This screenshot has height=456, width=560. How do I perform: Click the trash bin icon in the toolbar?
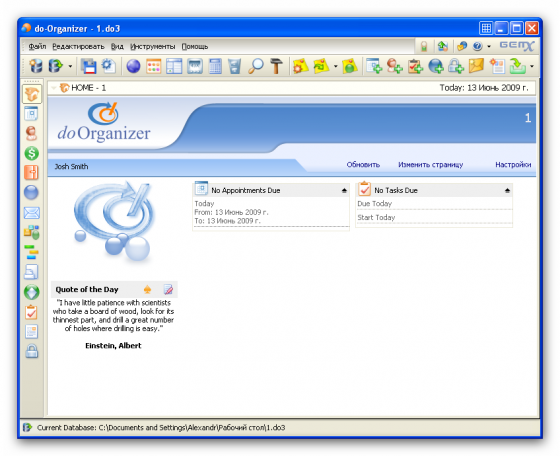tap(234, 66)
